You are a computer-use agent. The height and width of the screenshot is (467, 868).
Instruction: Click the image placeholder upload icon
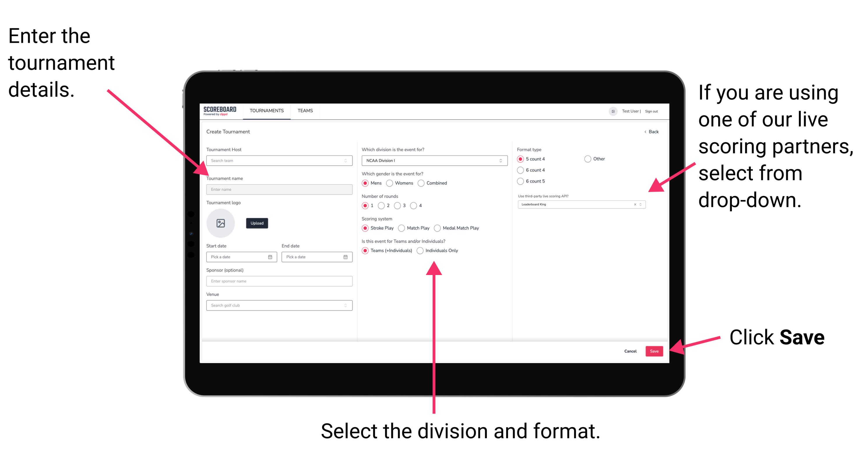coord(221,223)
